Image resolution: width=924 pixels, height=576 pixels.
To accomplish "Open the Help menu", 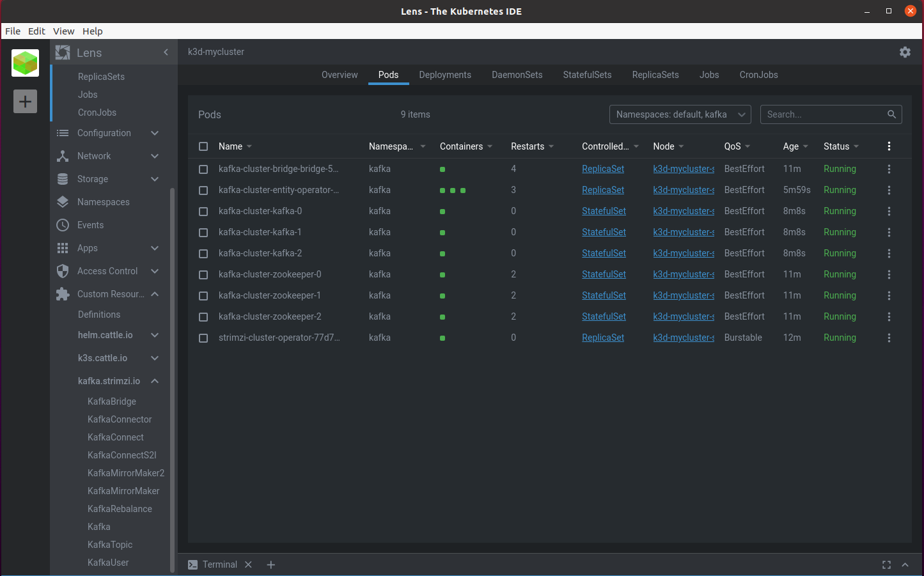I will pyautogui.click(x=92, y=31).
